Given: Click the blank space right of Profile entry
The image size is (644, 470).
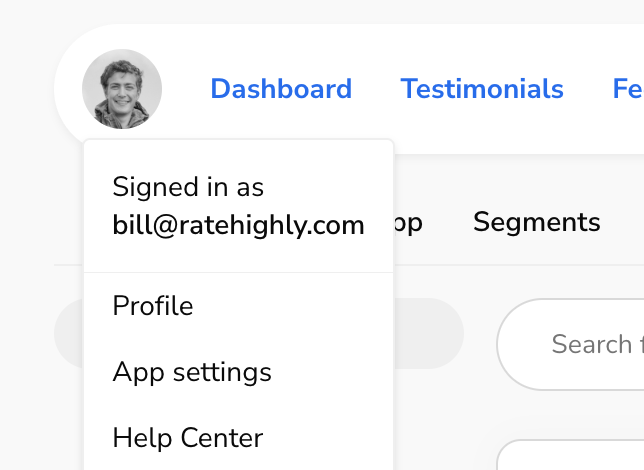Looking at the screenshot, I should tap(300, 305).
